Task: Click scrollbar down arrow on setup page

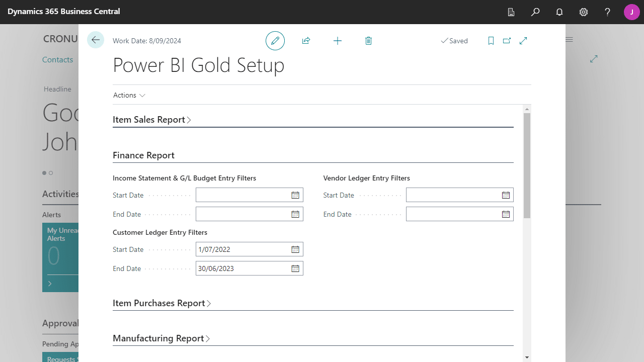Action: (x=527, y=357)
